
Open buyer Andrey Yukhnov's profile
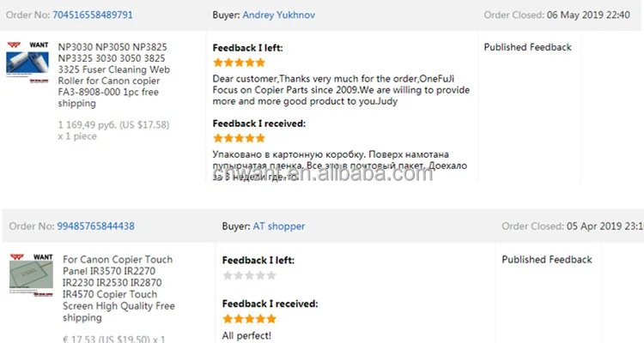277,15
